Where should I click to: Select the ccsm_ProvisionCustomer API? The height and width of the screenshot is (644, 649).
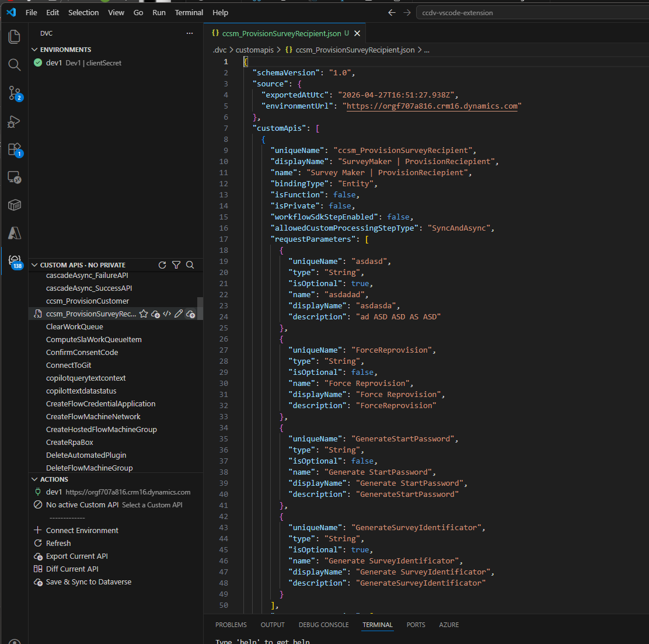pos(88,301)
